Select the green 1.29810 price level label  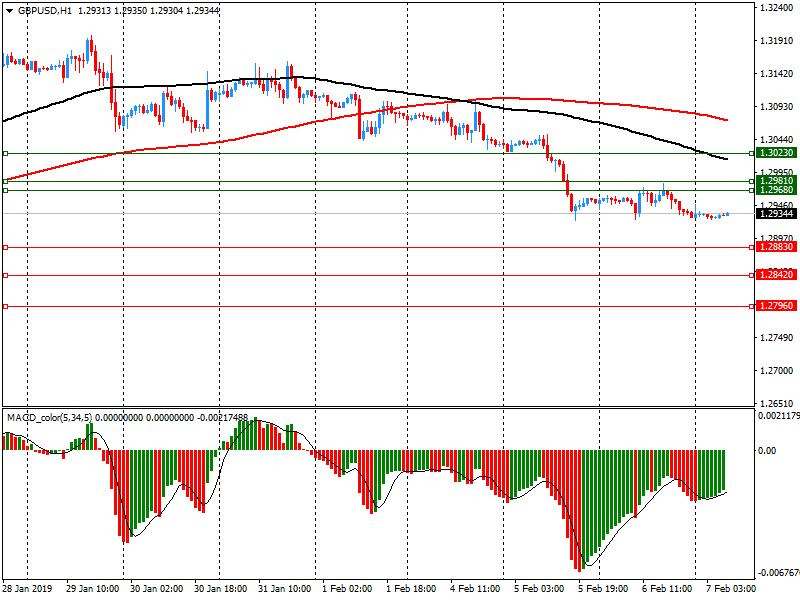click(776, 181)
